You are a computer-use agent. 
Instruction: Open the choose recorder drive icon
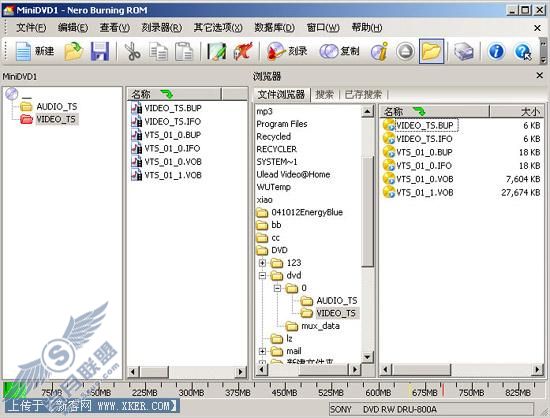463,52
